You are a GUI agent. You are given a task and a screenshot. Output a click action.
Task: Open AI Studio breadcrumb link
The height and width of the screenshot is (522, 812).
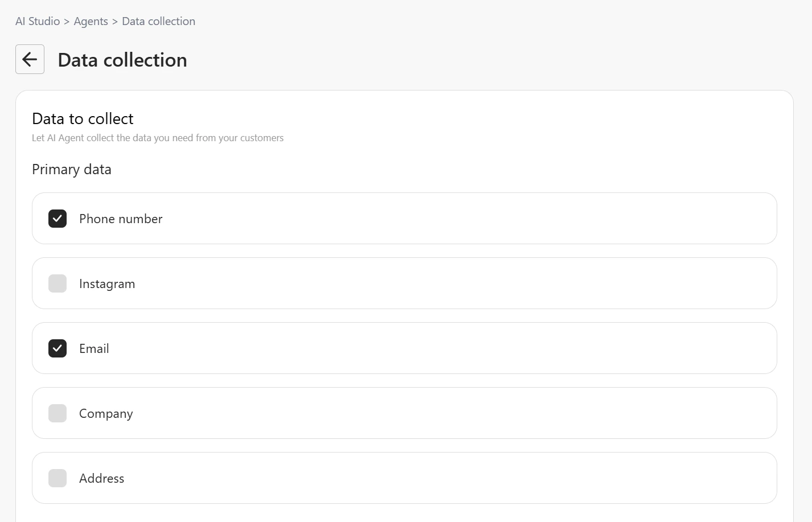click(x=38, y=21)
